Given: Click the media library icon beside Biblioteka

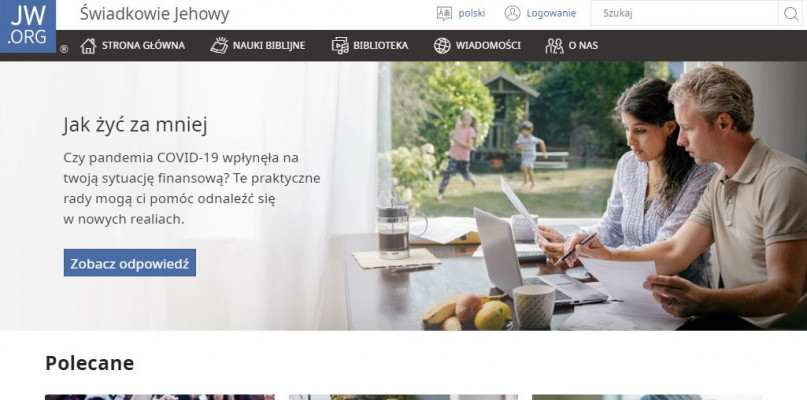Looking at the screenshot, I should (x=340, y=46).
